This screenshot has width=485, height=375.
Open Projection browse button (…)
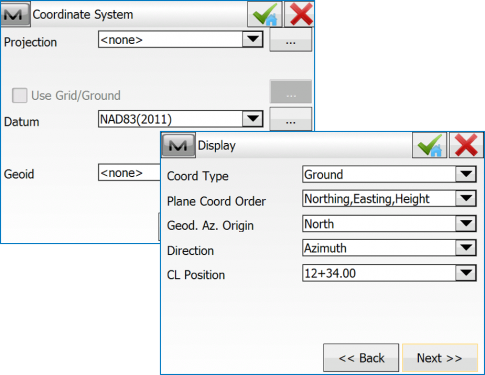click(x=291, y=40)
